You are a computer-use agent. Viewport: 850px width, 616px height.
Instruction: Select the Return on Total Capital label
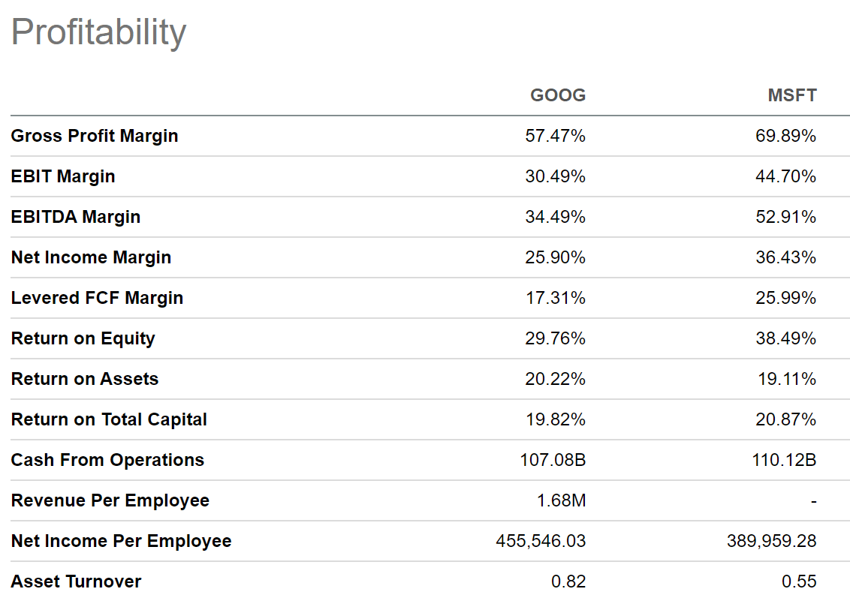pyautogui.click(x=109, y=419)
